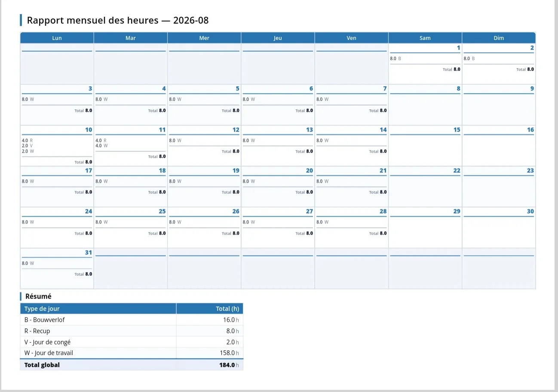Select the Lun column header
The width and height of the screenshot is (558, 392).
57,38
